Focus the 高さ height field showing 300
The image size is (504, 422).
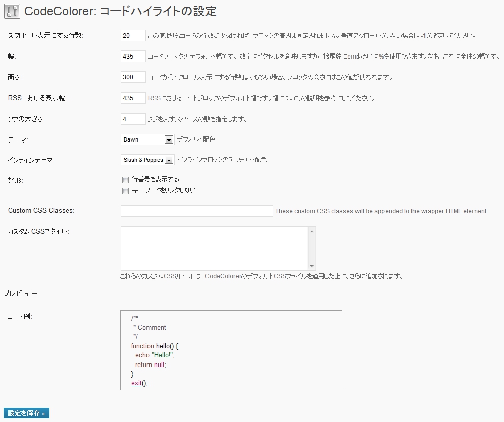tap(133, 77)
